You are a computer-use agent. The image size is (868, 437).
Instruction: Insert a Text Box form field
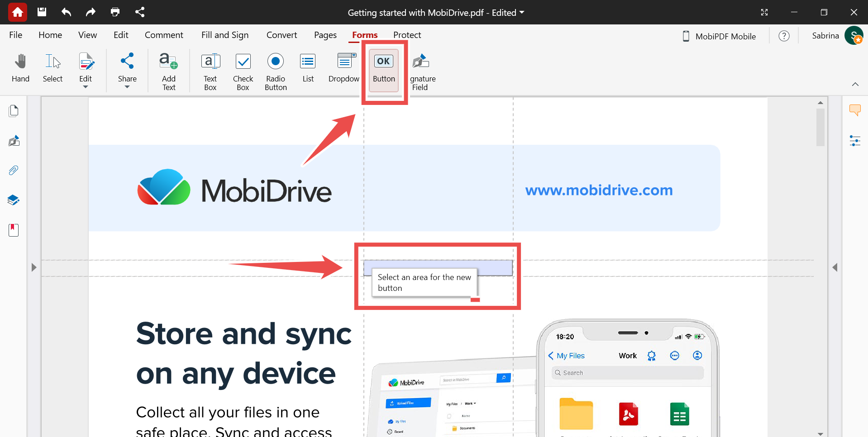click(210, 70)
